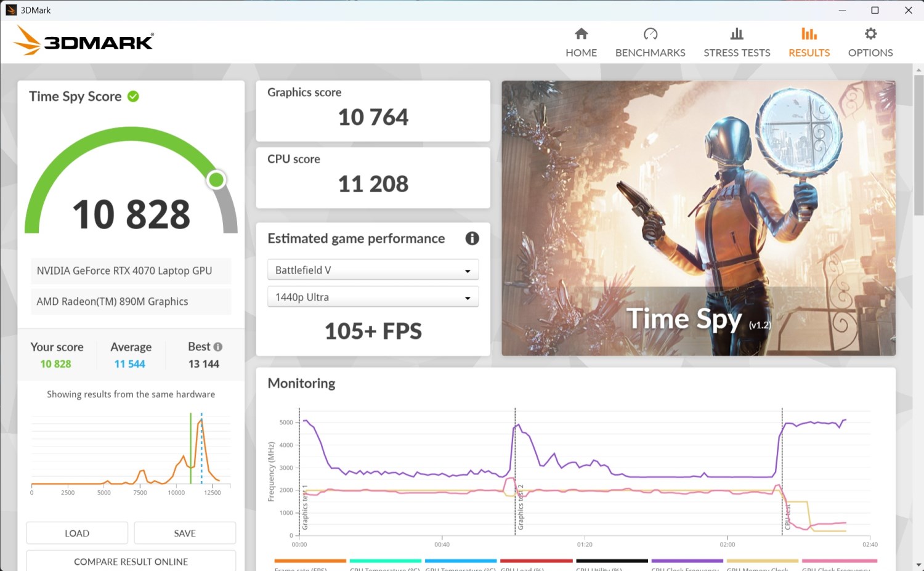Click the 3DMark app icon in the title bar

[x=10, y=10]
